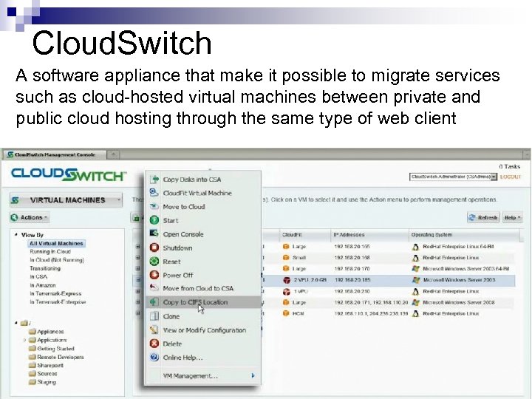
Task: Click the green Reset icon
Action: pos(154,262)
